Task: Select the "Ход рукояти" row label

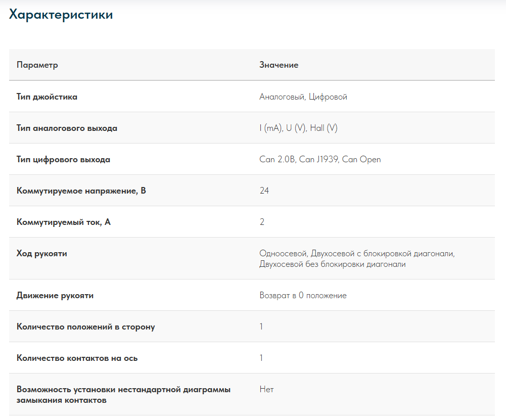Action: 42,254
